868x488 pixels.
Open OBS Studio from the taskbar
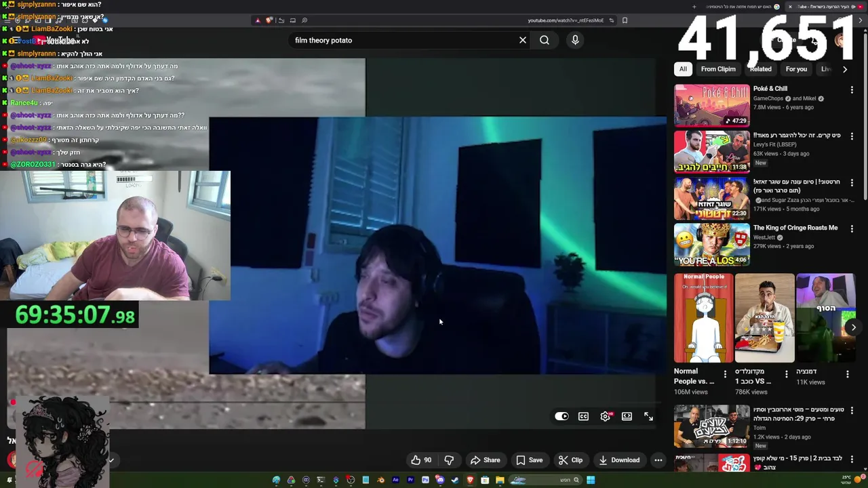pyautogui.click(x=350, y=481)
